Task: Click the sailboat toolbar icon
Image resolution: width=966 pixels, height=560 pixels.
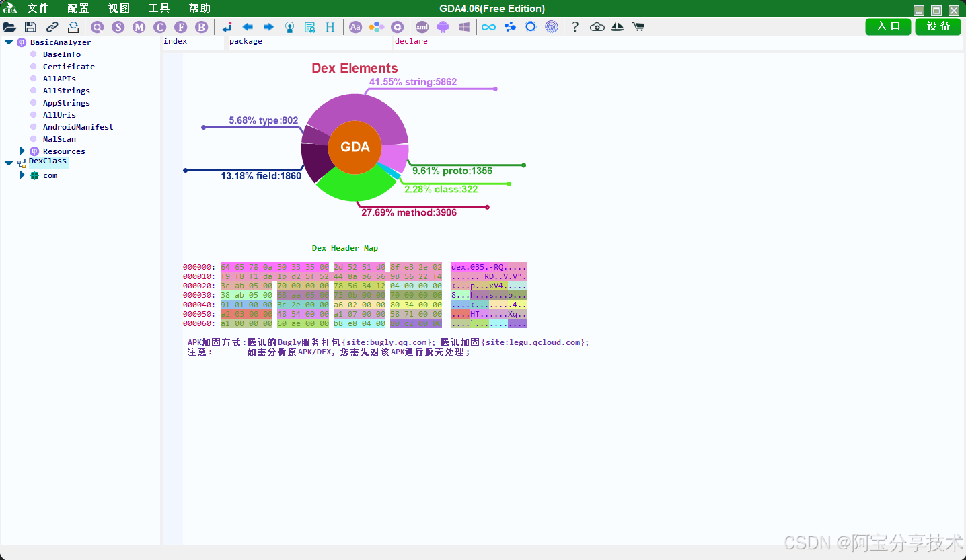Action: tap(618, 27)
